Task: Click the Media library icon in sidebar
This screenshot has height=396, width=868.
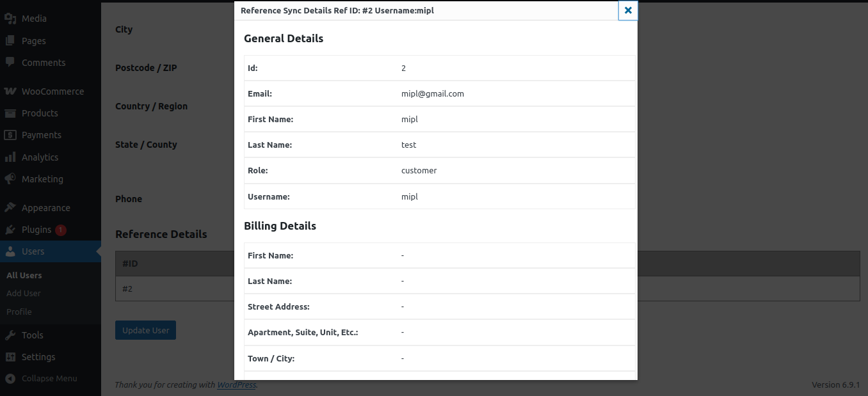Action: pyautogui.click(x=10, y=19)
